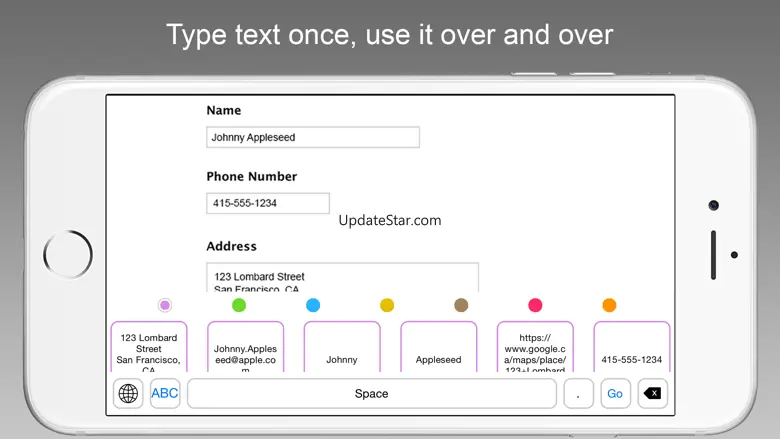Select the purple color dot
This screenshot has height=439, width=780.
pos(165,305)
